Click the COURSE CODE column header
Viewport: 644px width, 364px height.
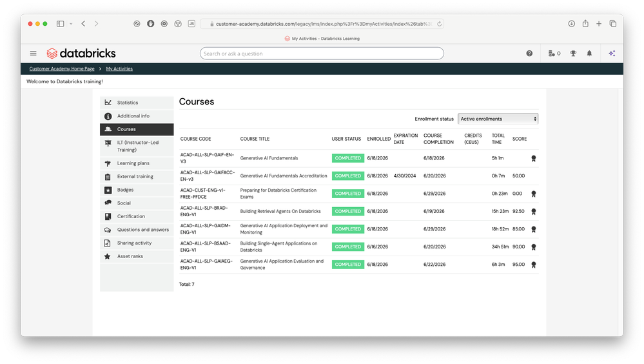coord(195,139)
